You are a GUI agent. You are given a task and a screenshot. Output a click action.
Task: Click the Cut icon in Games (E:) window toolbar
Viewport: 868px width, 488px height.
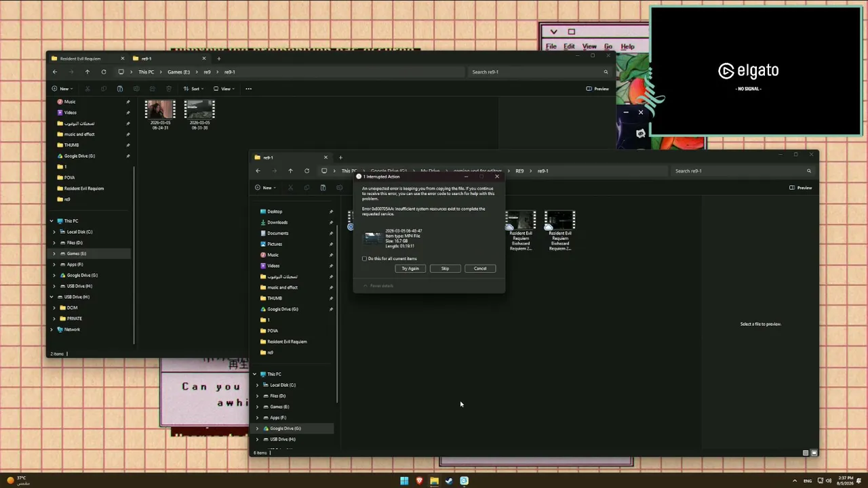(x=87, y=89)
